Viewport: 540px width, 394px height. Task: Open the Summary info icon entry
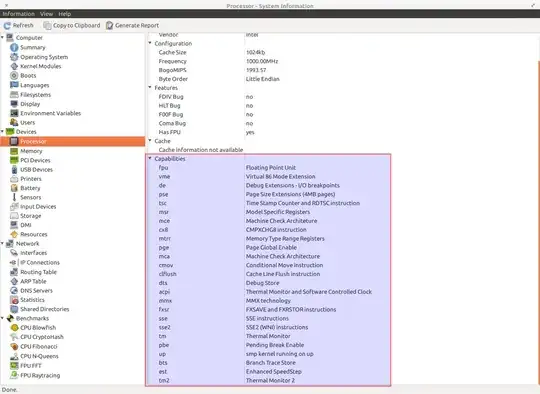click(x=14, y=48)
